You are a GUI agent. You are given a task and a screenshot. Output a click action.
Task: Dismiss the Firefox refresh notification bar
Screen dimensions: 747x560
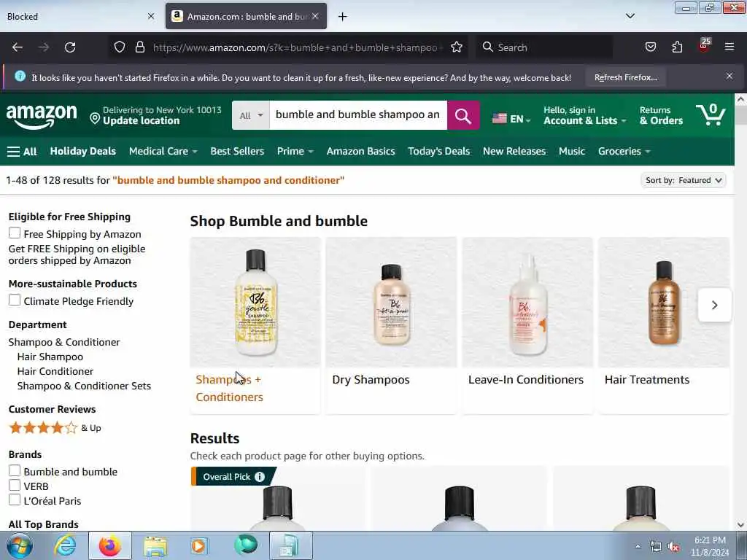pos(729,76)
